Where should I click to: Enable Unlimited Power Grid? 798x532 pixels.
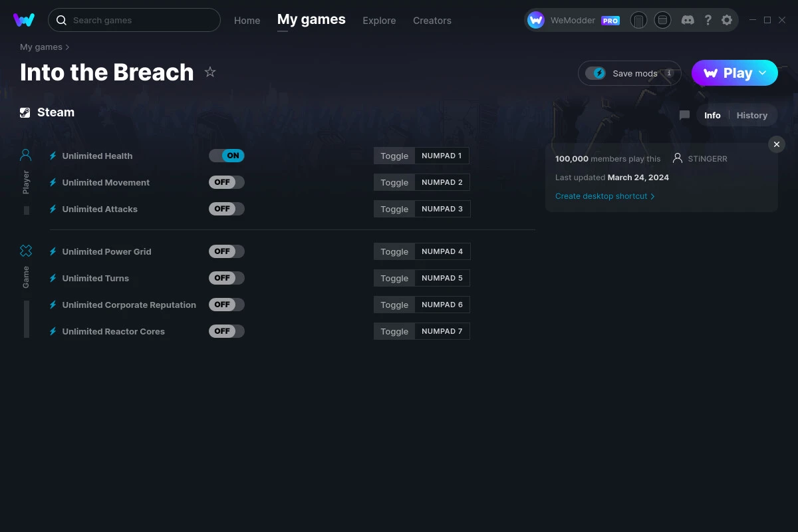(x=226, y=251)
